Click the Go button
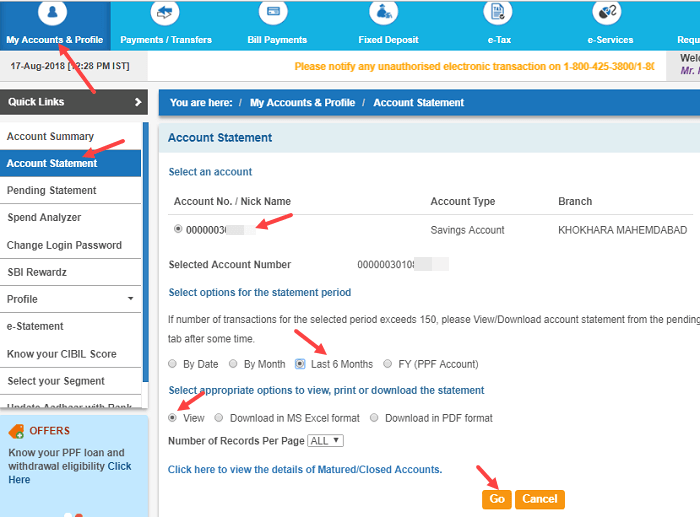 tap(496, 499)
